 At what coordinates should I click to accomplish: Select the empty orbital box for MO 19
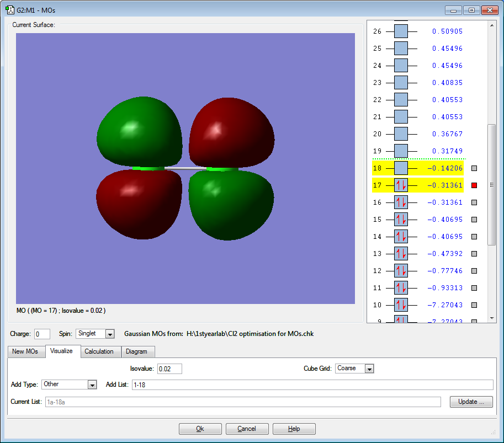(401, 151)
